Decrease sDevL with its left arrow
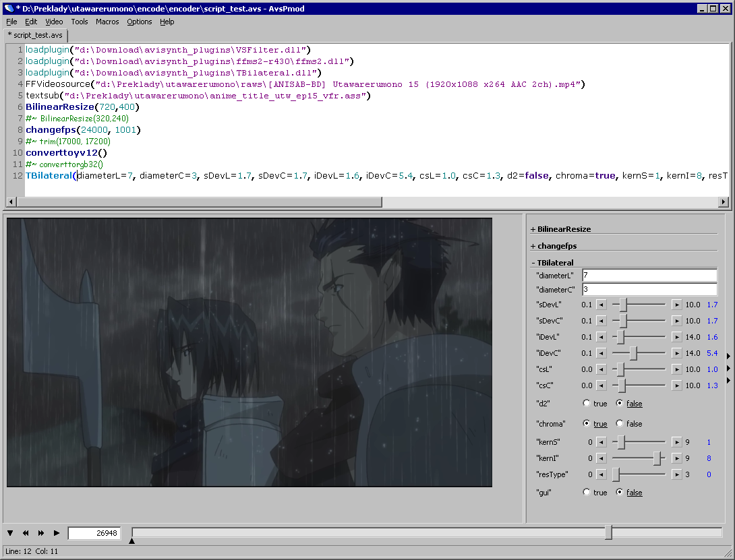735x560 pixels. tap(601, 305)
